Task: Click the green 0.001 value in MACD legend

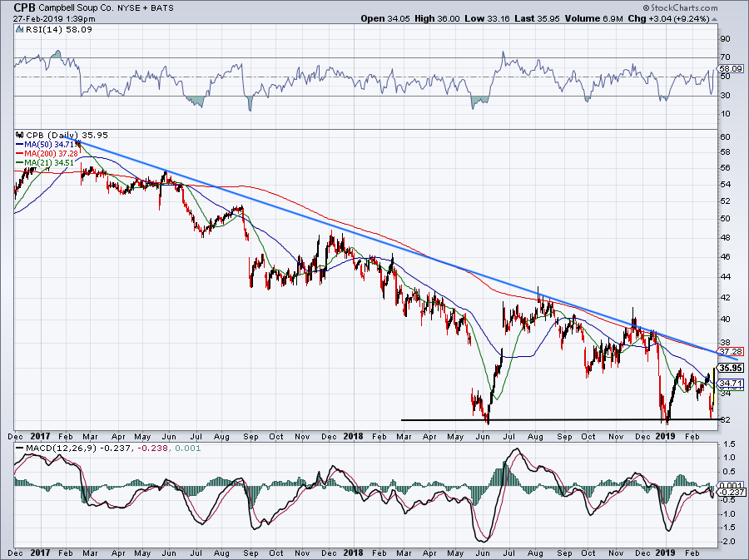Action: click(x=188, y=448)
